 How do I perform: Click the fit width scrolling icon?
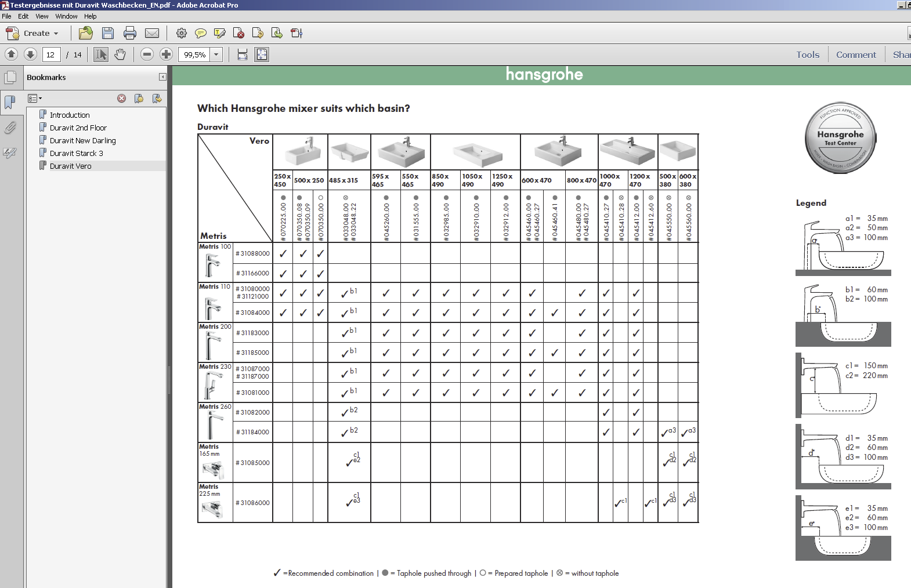(x=243, y=55)
